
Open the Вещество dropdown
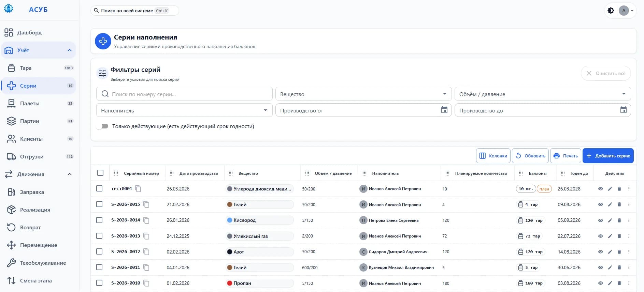(363, 94)
